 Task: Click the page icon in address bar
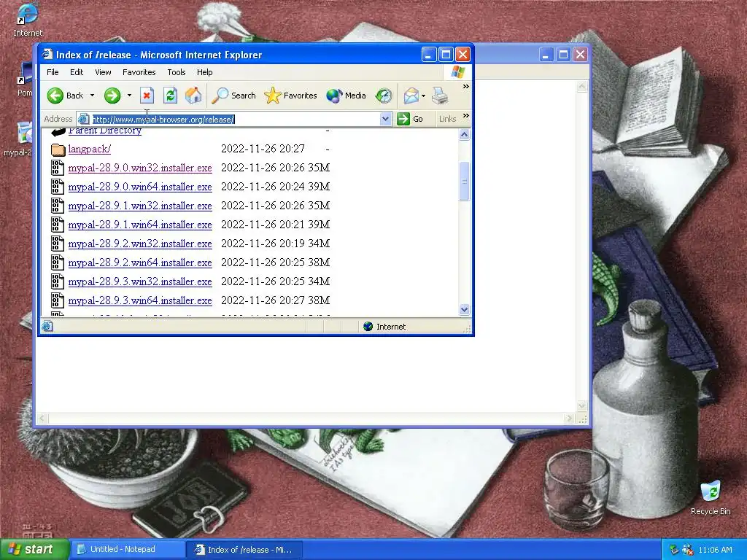click(83, 119)
